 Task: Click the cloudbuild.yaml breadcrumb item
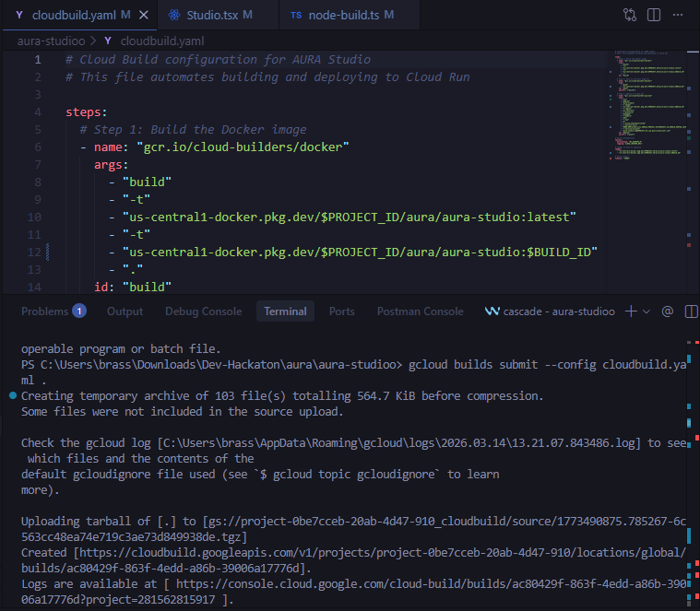pos(162,41)
